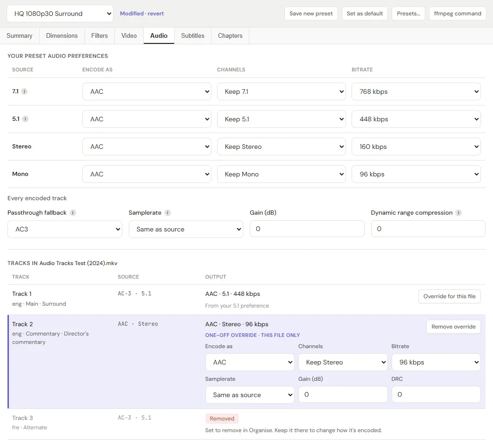
Task: Change the 448 kbps bitrate dropdown
Action: point(416,119)
